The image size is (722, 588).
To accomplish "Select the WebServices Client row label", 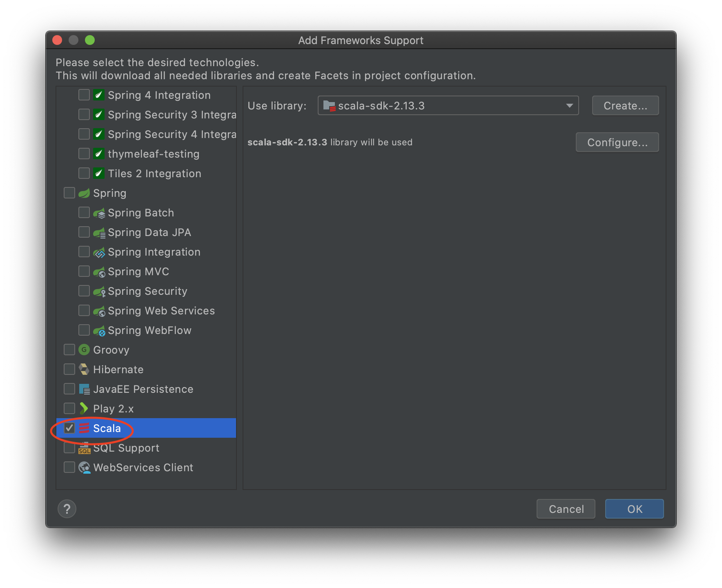I will coord(143,468).
